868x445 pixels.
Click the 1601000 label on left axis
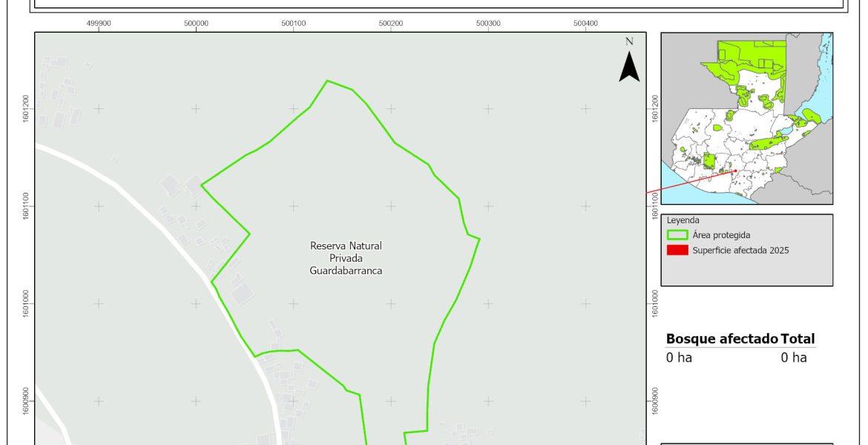point(26,303)
